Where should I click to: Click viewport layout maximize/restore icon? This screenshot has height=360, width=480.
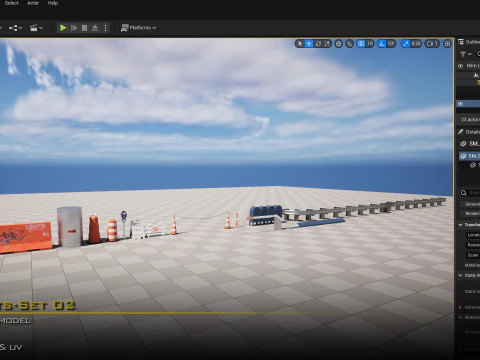pos(447,44)
